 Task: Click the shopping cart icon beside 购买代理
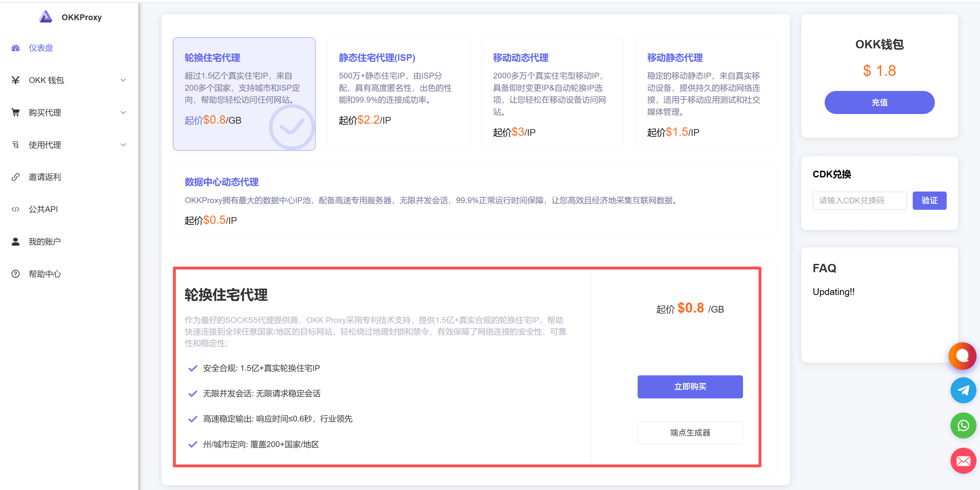point(16,113)
